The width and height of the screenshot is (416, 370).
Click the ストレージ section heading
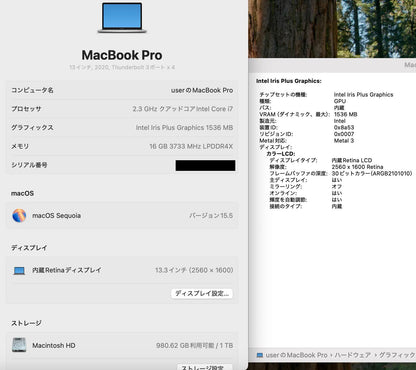tap(26, 323)
